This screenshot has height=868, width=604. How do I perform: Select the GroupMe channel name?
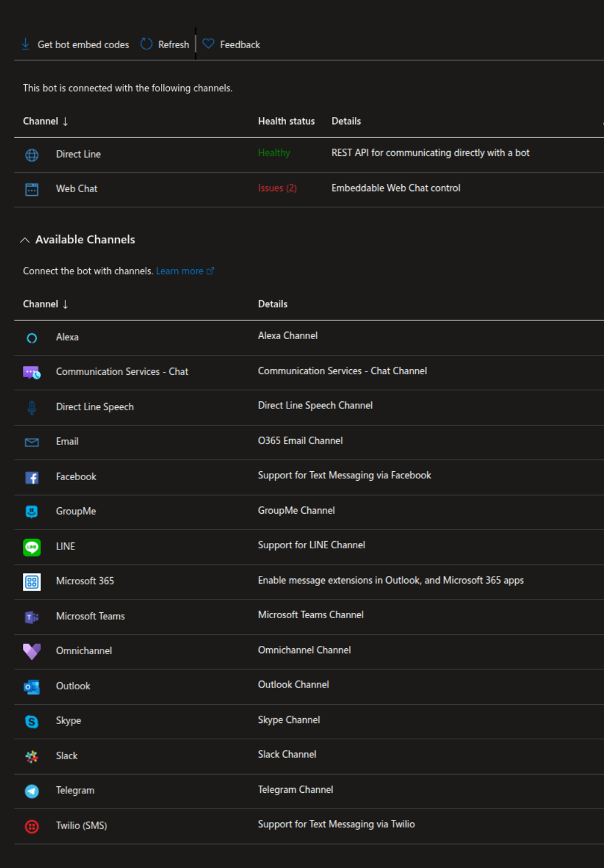(x=76, y=511)
